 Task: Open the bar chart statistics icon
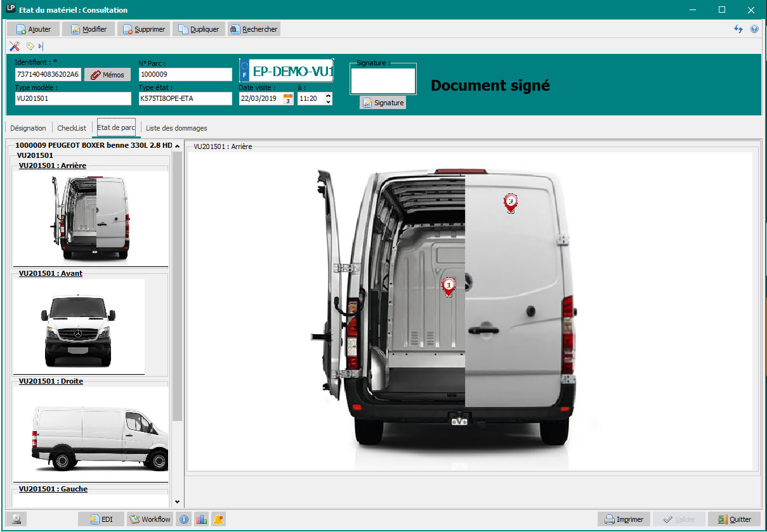tap(202, 519)
